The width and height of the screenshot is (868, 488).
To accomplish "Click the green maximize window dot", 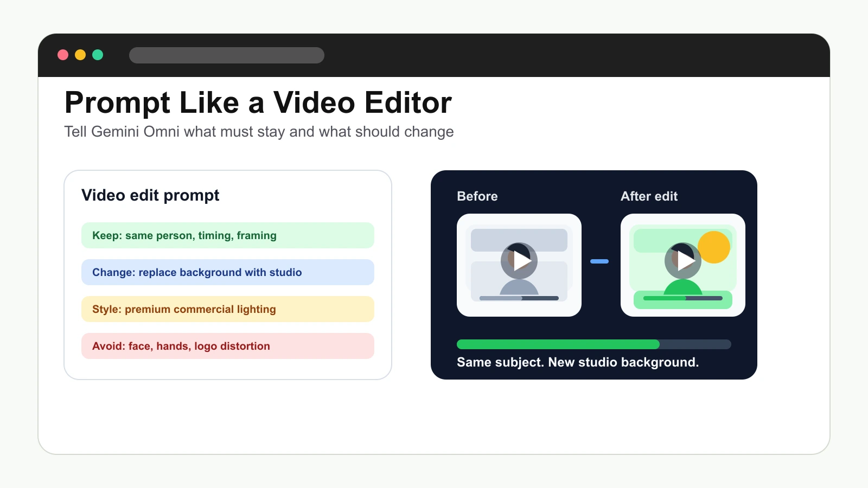I will point(98,55).
